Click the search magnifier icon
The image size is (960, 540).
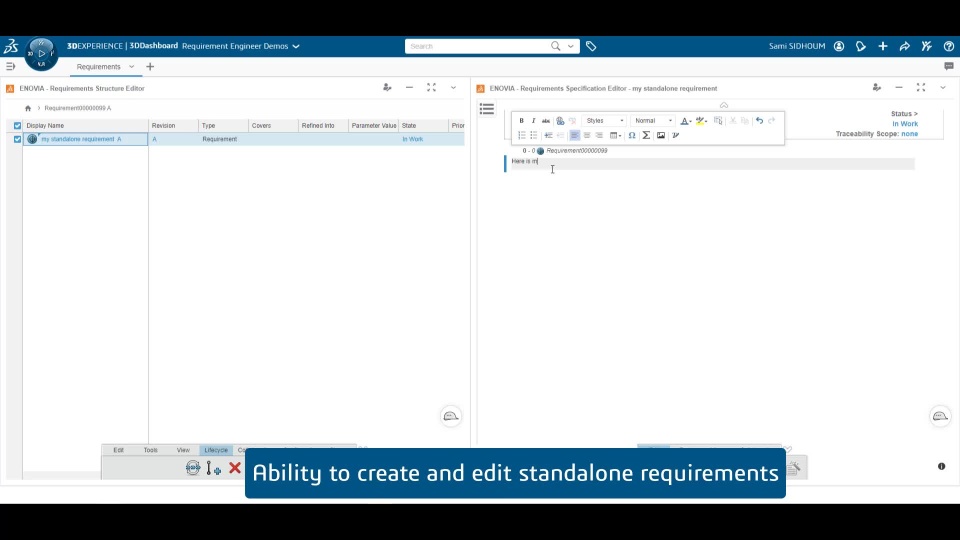[555, 46]
